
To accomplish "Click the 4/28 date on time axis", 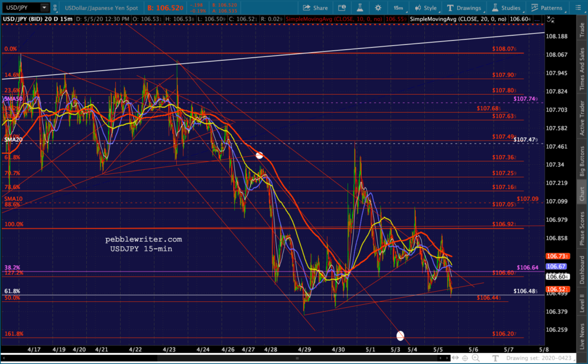I will tap(270, 350).
